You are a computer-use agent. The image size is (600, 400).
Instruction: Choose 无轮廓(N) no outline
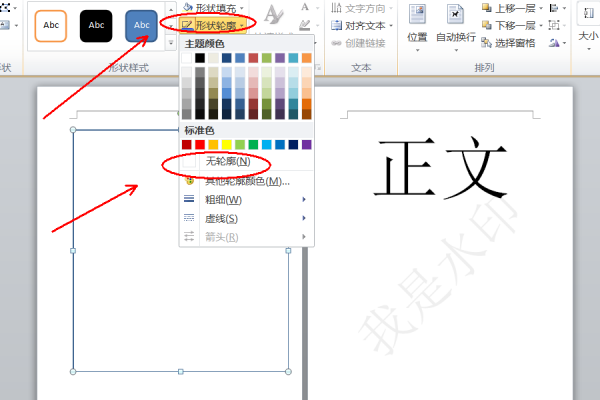click(247, 162)
